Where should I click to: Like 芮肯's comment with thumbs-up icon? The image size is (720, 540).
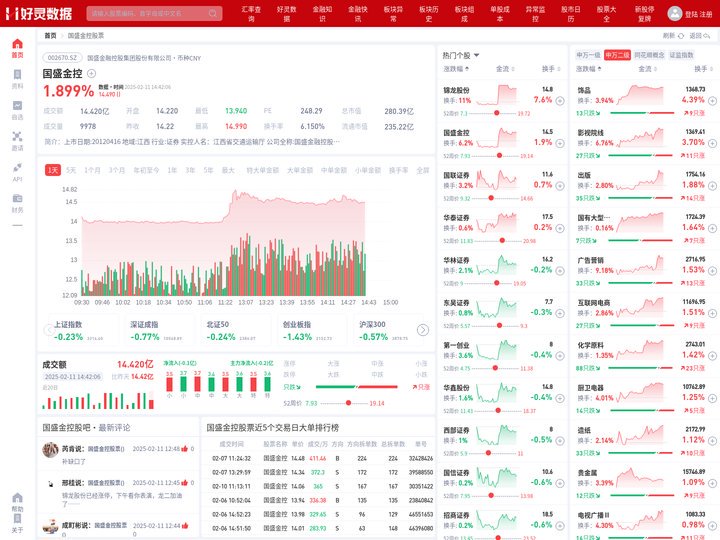point(185,449)
